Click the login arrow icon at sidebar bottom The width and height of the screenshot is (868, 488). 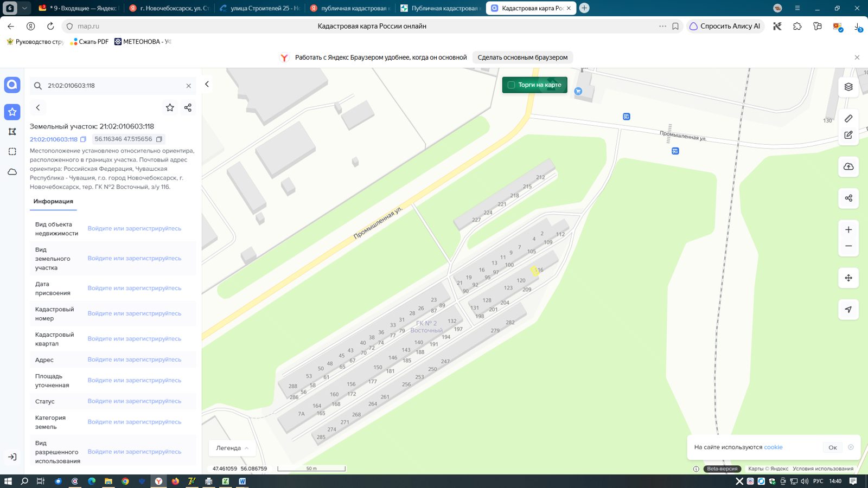coord(12,457)
